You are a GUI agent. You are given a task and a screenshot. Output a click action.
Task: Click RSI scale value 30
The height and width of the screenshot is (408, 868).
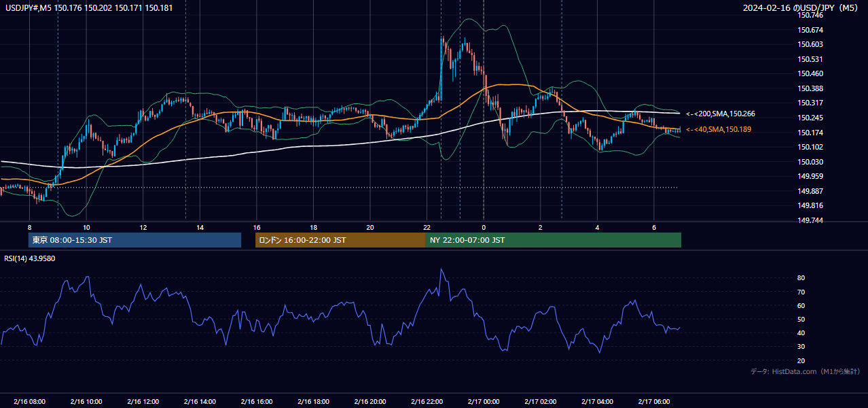tap(801, 347)
